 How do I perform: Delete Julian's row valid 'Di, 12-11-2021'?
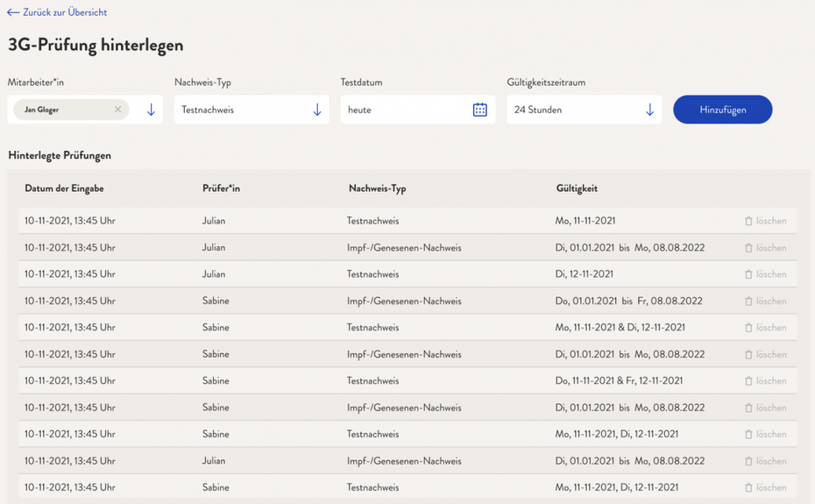coord(766,274)
